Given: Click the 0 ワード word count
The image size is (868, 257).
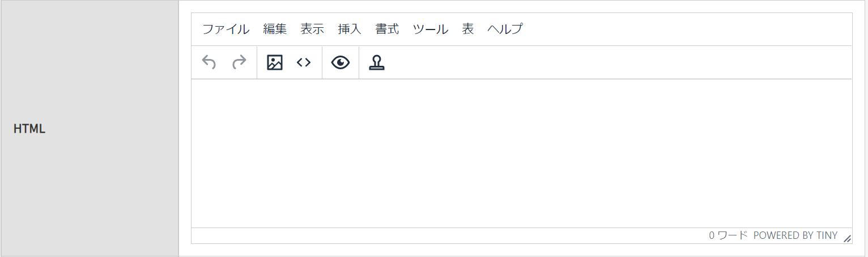Looking at the screenshot, I should point(728,235).
